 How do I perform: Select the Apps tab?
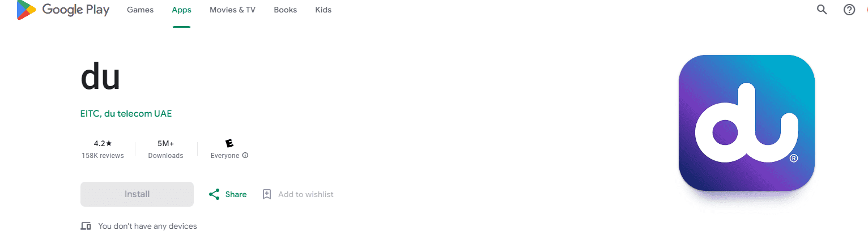[x=181, y=10]
